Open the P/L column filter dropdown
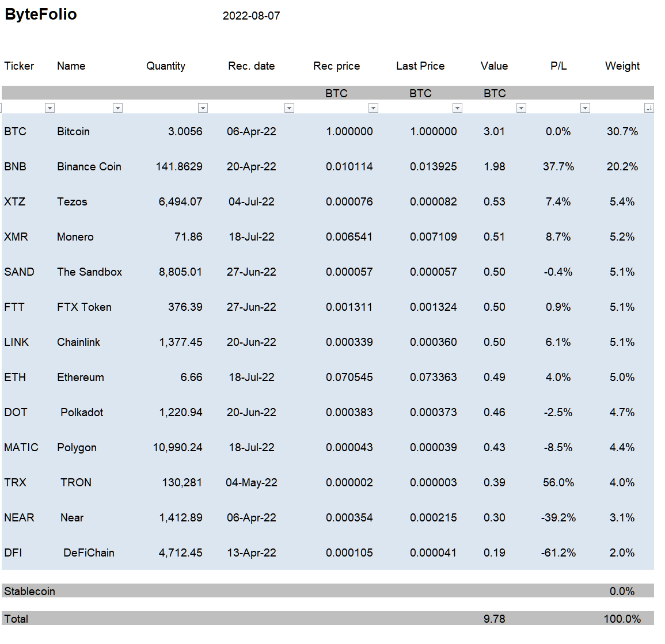Viewport: 665px width, 644px height. click(586, 108)
